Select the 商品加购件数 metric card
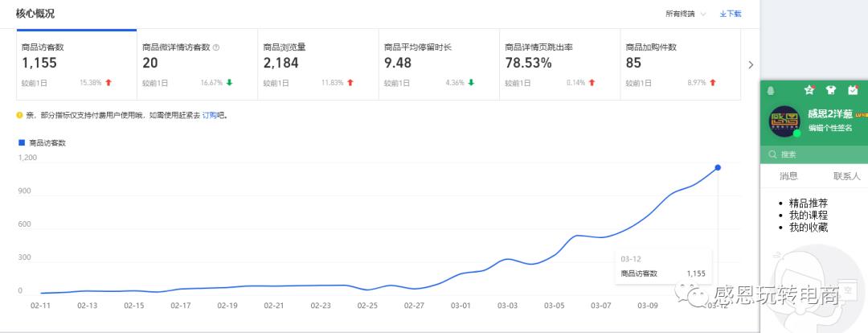Screen dimensions: 868x333 [x=681, y=65]
